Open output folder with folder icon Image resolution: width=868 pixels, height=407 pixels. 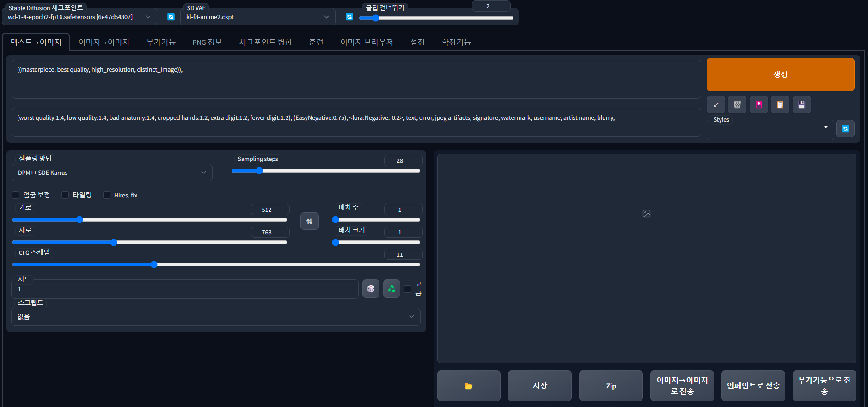click(x=469, y=386)
